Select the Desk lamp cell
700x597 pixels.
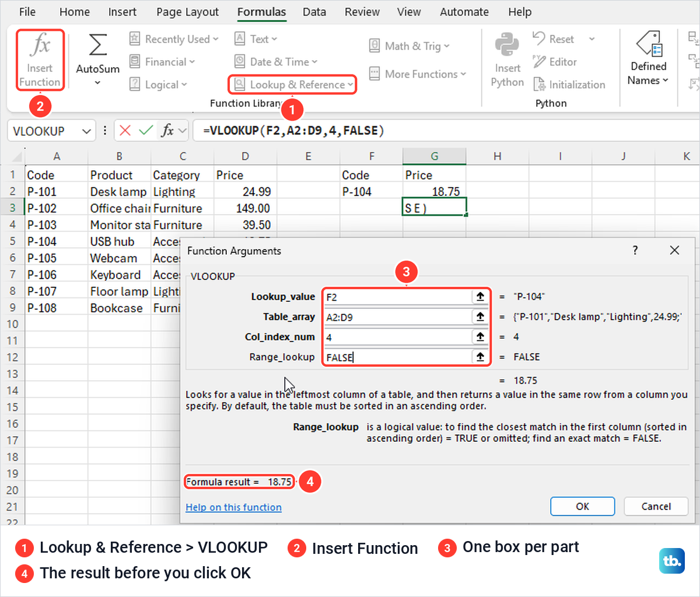pyautogui.click(x=119, y=191)
